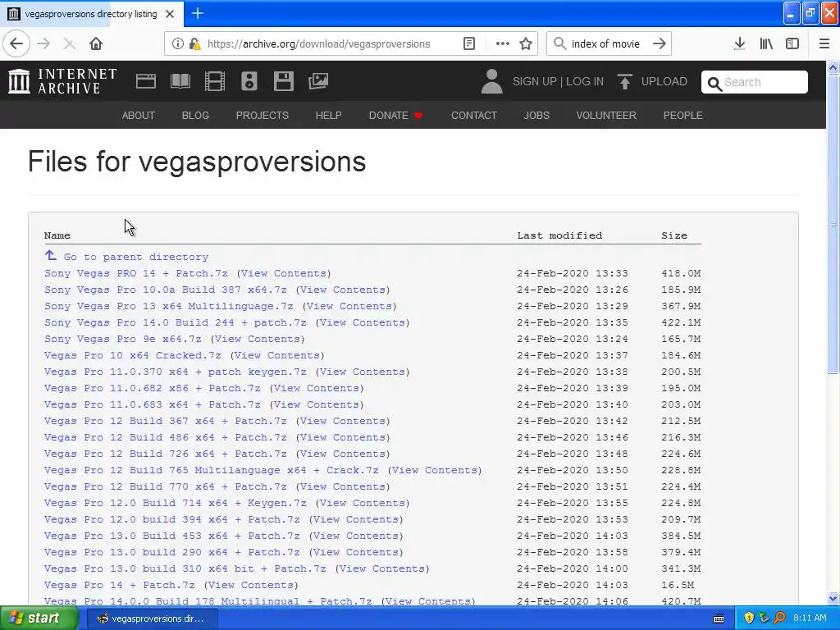Toggle reader view in address bar
Image resolution: width=840 pixels, height=630 pixels.
[x=469, y=44]
